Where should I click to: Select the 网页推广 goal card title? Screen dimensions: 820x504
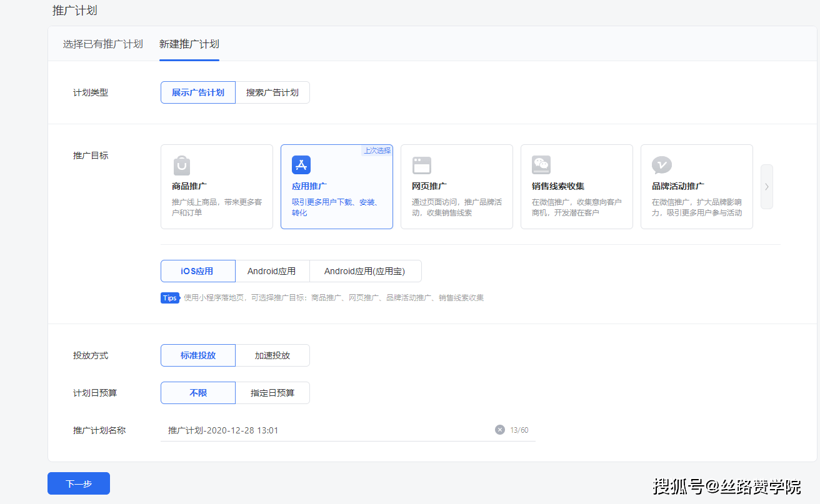[x=429, y=186]
